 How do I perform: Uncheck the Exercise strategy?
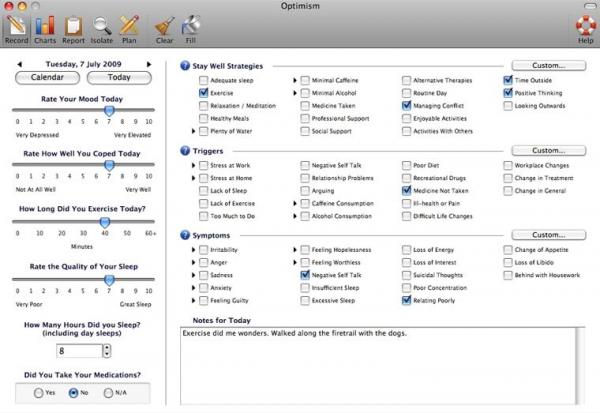pos(204,93)
